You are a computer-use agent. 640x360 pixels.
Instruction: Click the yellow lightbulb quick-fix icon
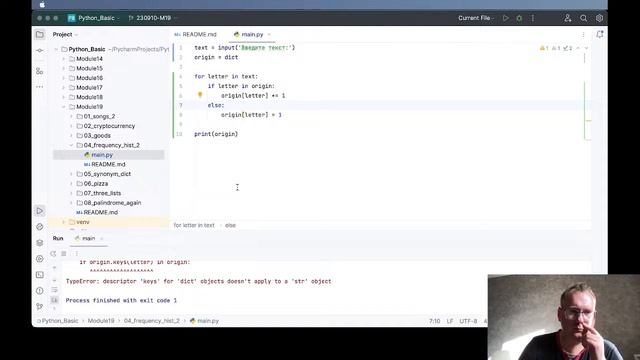pos(200,95)
